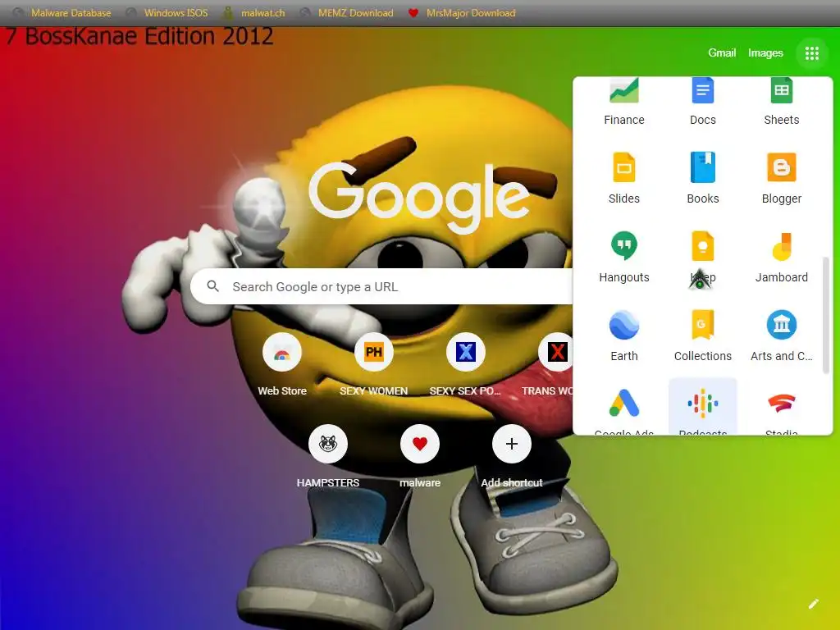The height and width of the screenshot is (630, 840).
Task: Open Collections app
Action: (x=702, y=335)
